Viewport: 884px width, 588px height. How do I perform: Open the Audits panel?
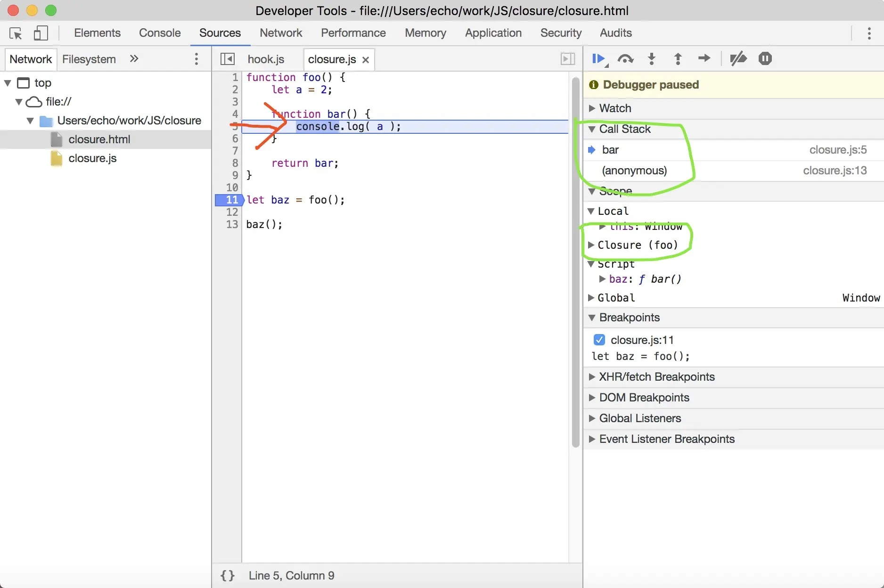pyautogui.click(x=615, y=33)
